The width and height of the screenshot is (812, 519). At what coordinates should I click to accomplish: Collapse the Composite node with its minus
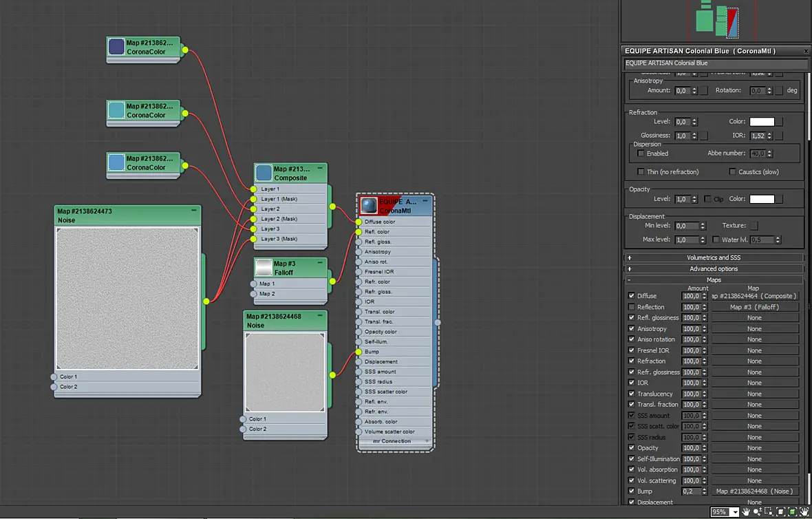[x=320, y=169]
